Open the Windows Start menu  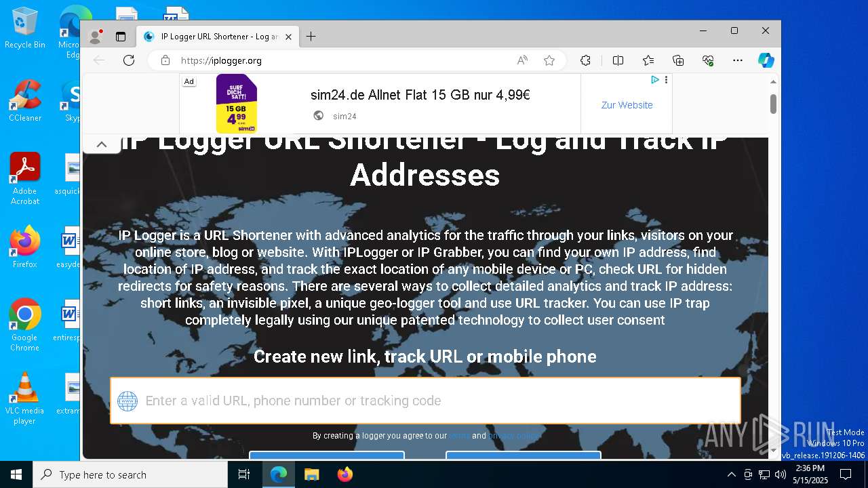click(x=16, y=474)
